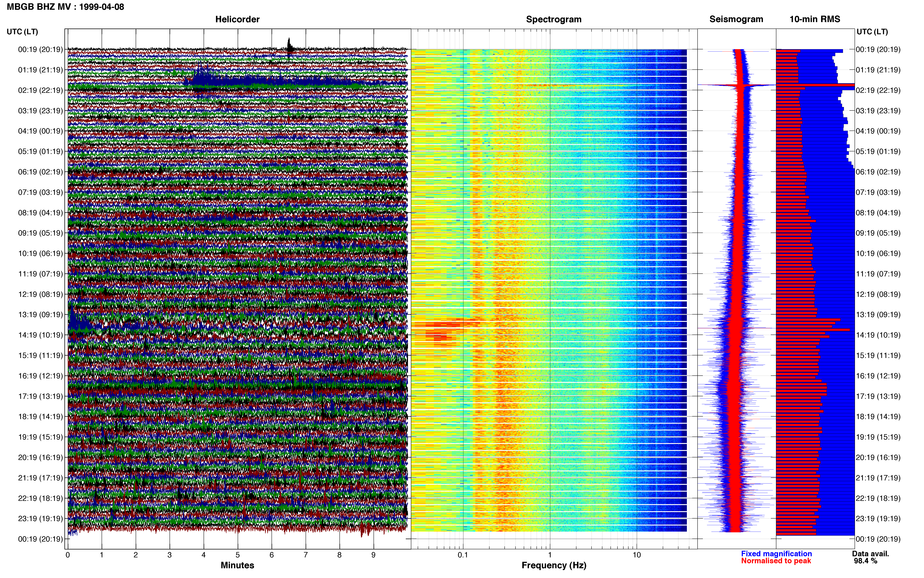Click the title 'MBGB BHZ MV : 1999-04-08'
Viewport: 924px width, 578px height.
coord(65,6)
